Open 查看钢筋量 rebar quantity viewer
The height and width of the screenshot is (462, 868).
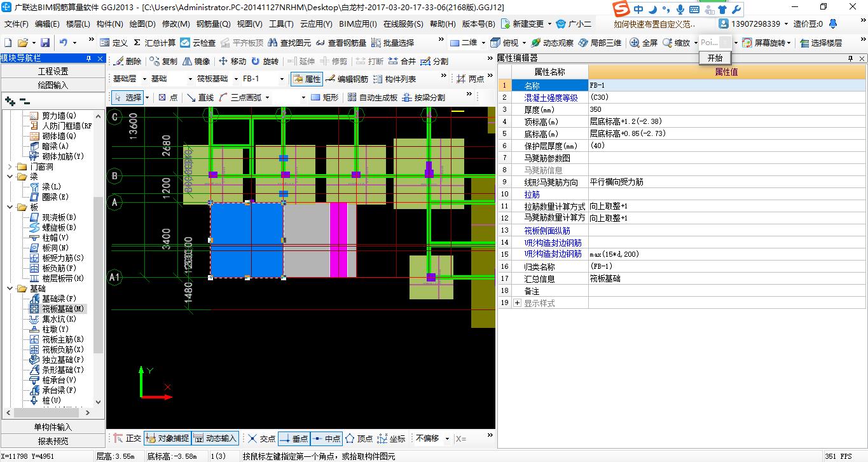(341, 43)
